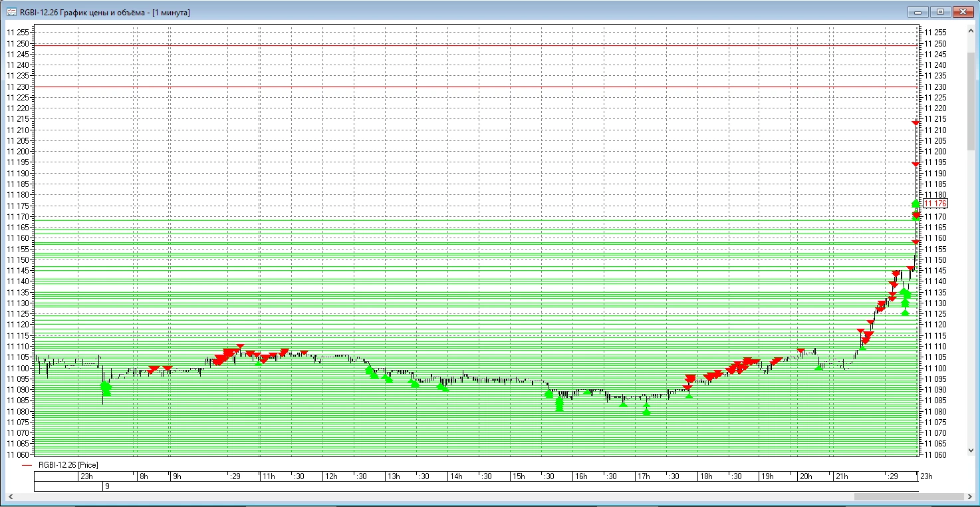Screen dimensions: 980x507
Task: Click the 13h time axis label
Action: click(x=394, y=476)
